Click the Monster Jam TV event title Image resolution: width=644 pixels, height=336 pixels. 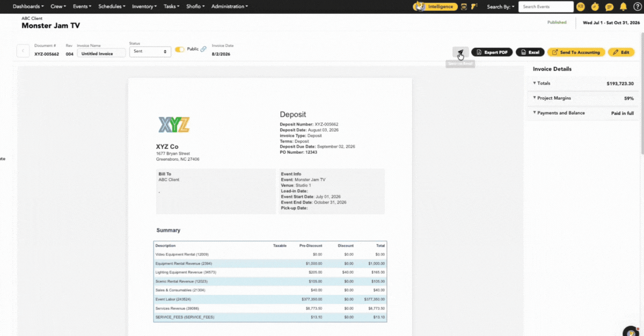[51, 26]
